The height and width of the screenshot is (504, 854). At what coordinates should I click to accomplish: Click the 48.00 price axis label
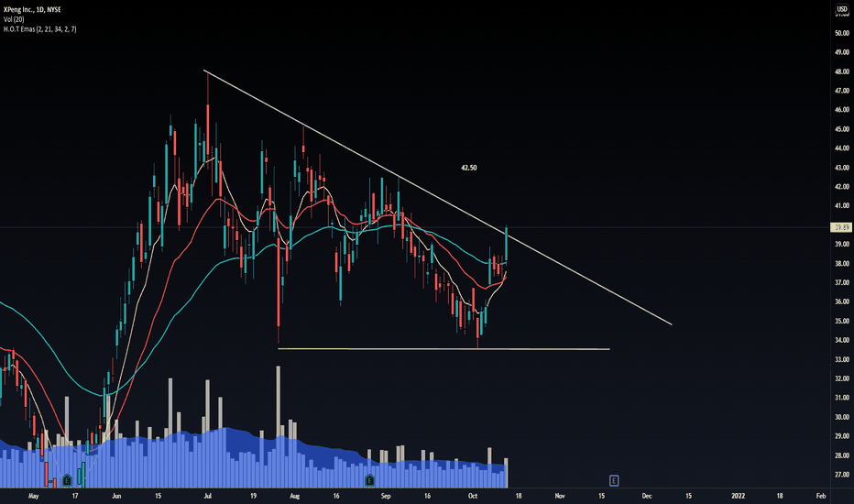coord(842,71)
